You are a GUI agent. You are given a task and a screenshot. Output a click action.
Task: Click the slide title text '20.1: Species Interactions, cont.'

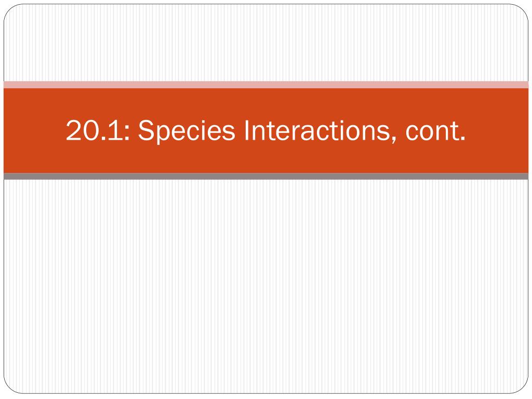point(265,131)
